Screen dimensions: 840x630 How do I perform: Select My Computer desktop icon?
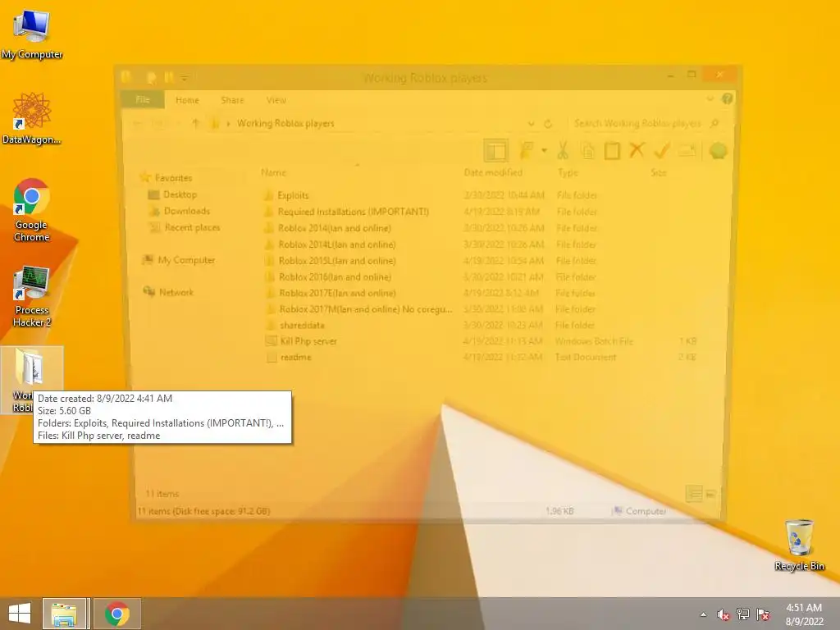(x=32, y=34)
